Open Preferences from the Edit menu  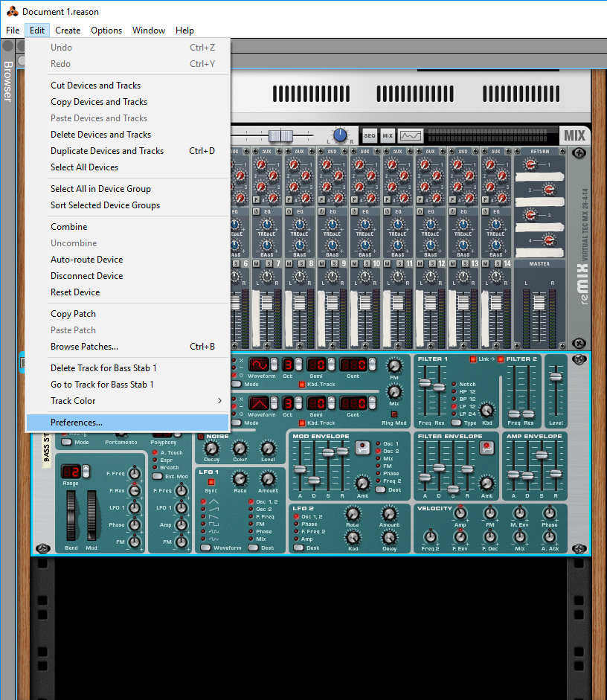(x=128, y=423)
